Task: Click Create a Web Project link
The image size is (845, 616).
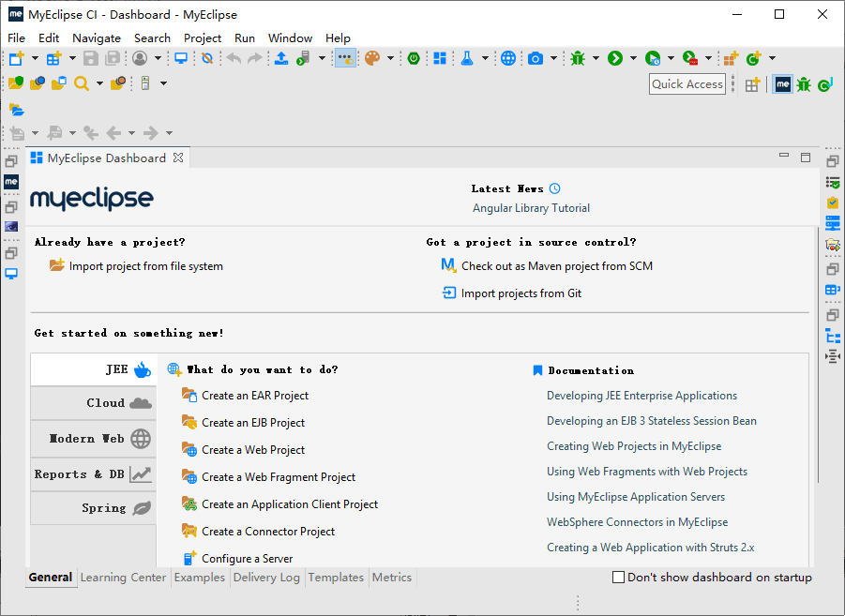Action: click(253, 450)
